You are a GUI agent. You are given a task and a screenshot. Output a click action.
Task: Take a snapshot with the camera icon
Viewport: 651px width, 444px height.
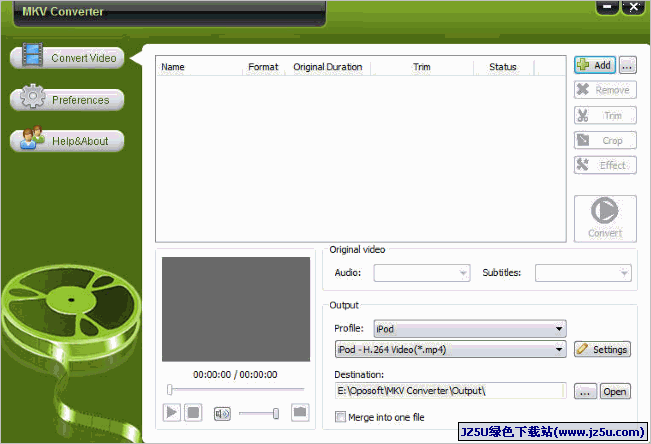pos(300,412)
